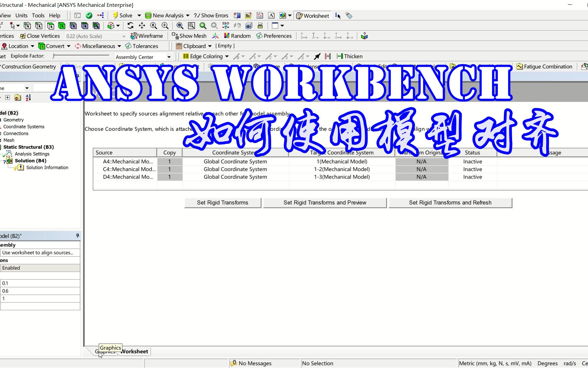Activate the Random coloring icon
The width and height of the screenshot is (588, 368).
[x=226, y=35]
